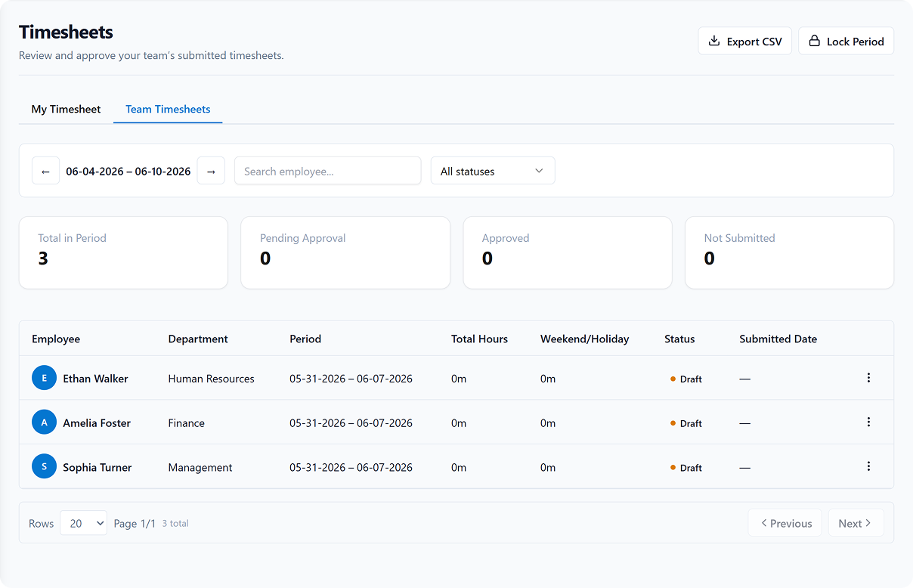Click the Total Hours column header
This screenshot has width=913, height=588.
coord(479,339)
